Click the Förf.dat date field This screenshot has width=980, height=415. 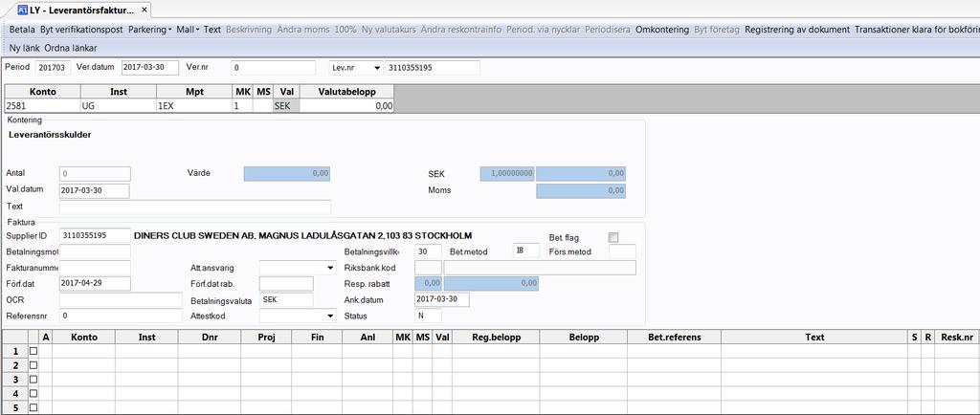(95, 283)
